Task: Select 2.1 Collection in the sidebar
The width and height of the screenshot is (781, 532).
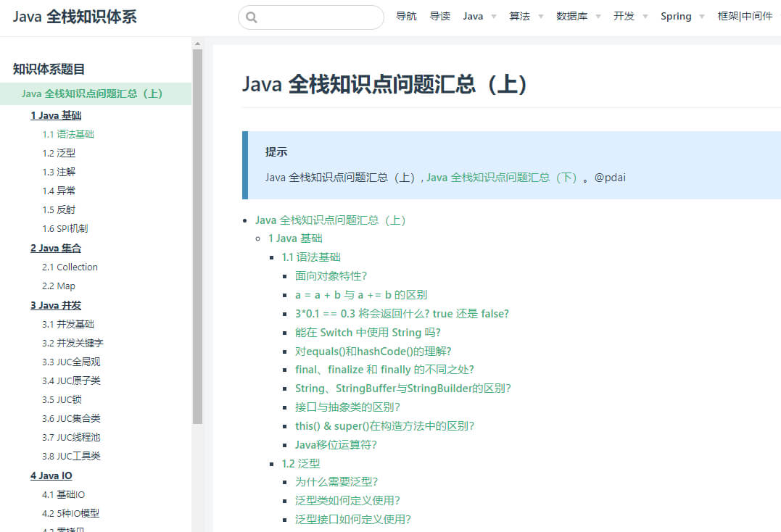Action: tap(70, 267)
